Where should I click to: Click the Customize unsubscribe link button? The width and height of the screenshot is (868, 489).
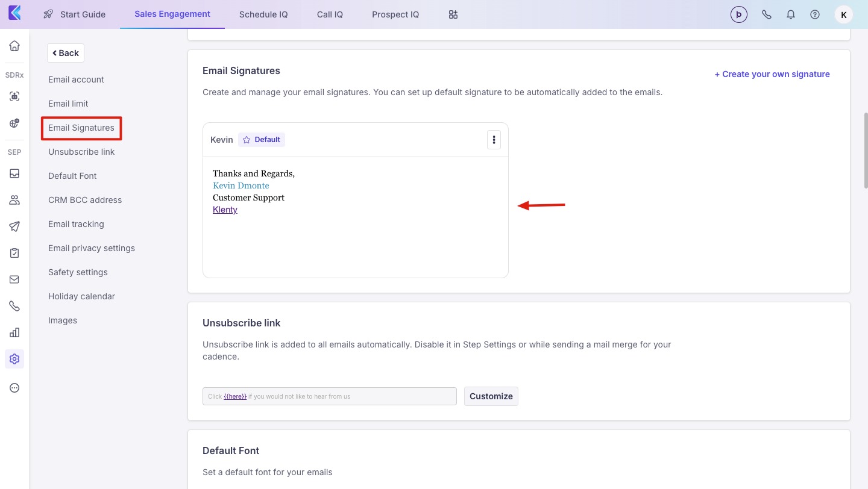click(x=491, y=396)
